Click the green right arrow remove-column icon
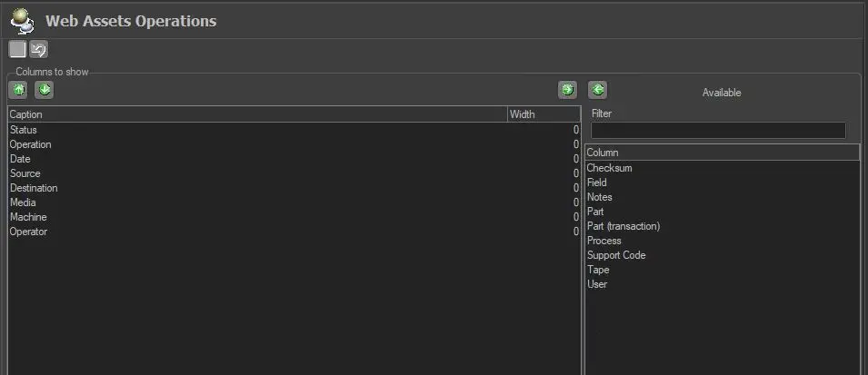Screen dimensions: 868x375 (x=567, y=90)
